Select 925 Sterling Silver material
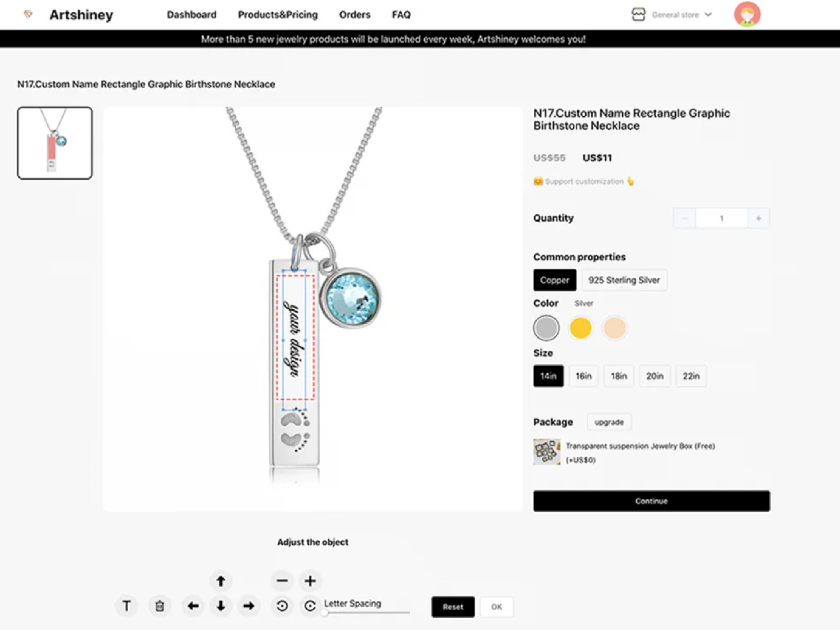Image resolution: width=840 pixels, height=630 pixels. pos(624,280)
